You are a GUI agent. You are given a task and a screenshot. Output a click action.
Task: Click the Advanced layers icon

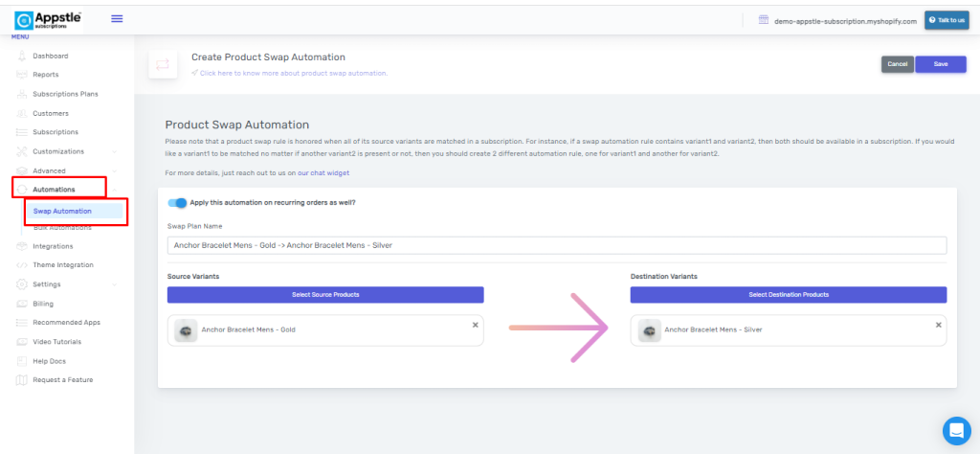[x=22, y=170]
